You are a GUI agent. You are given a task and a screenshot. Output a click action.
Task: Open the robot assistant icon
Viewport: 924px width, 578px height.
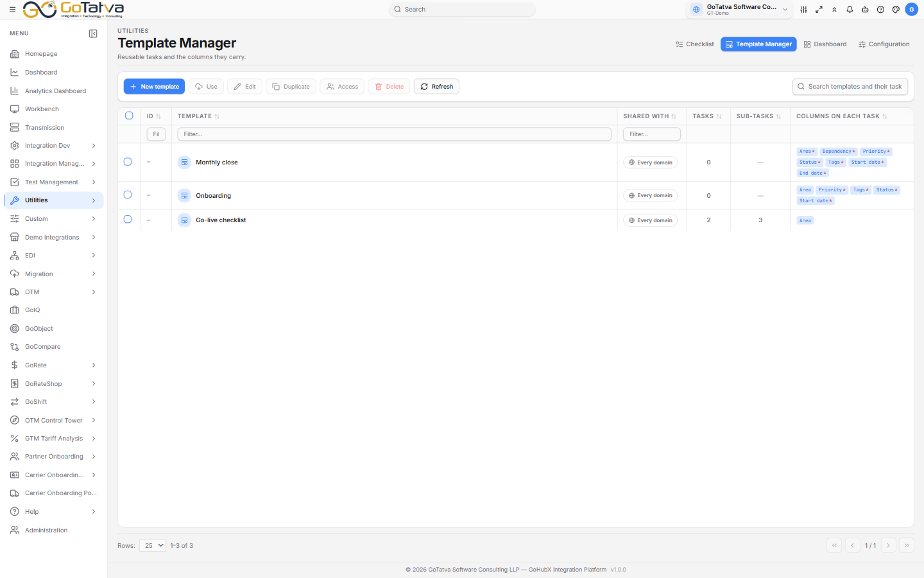[x=865, y=10]
